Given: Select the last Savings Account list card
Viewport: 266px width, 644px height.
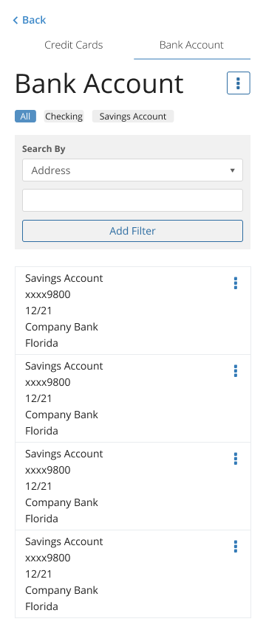Looking at the screenshot, I should [x=133, y=574].
